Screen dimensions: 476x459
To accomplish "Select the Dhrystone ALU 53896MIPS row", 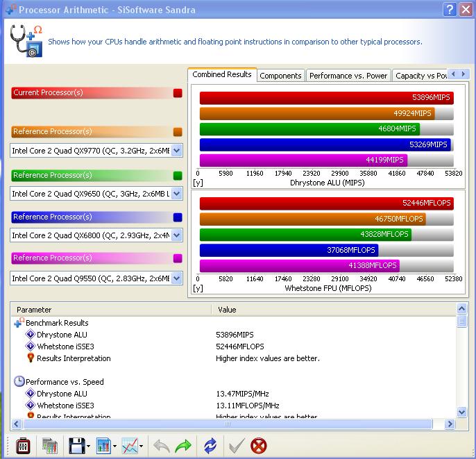I will (x=233, y=335).
